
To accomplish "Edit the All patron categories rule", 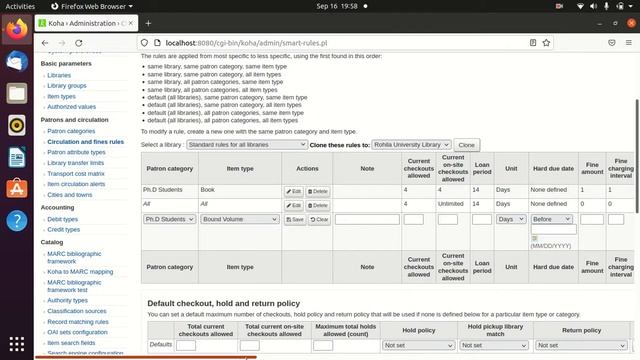I will [x=293, y=205].
